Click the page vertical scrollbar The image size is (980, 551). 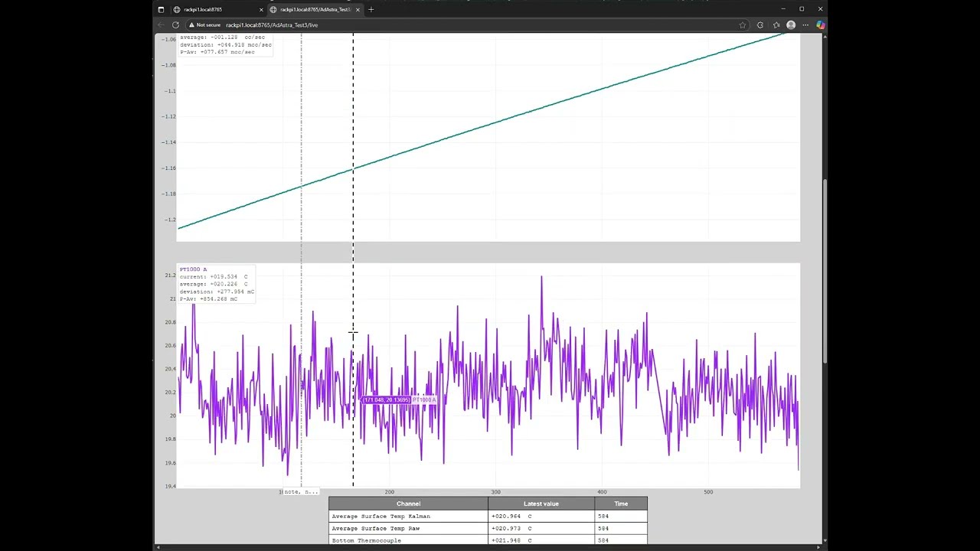point(825,272)
